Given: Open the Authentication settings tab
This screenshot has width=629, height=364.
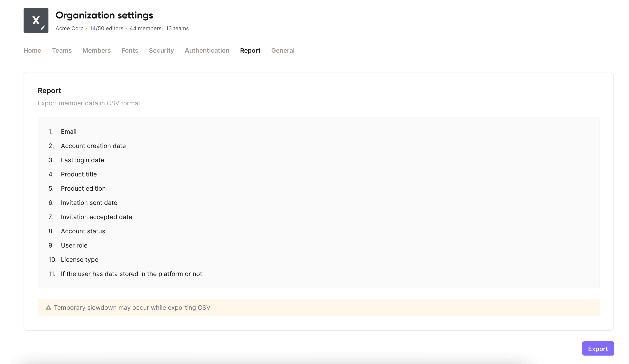Looking at the screenshot, I should pyautogui.click(x=207, y=50).
